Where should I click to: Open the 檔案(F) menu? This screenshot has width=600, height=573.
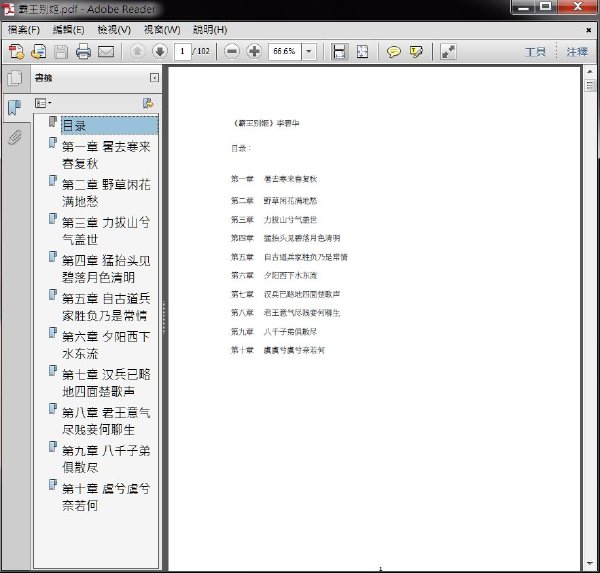[24, 29]
